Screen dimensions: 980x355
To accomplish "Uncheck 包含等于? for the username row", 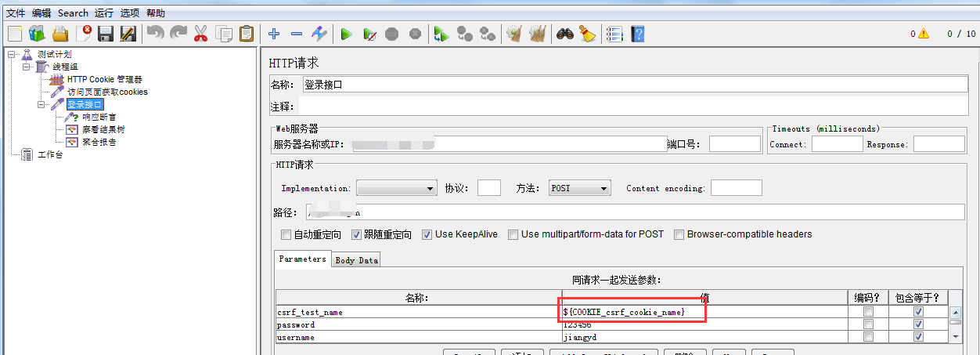I will [x=918, y=337].
